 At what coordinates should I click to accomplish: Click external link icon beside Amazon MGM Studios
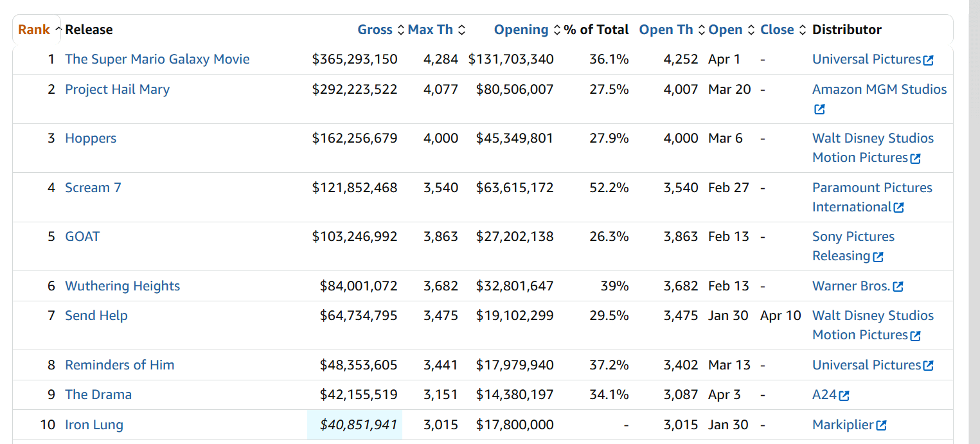819,109
